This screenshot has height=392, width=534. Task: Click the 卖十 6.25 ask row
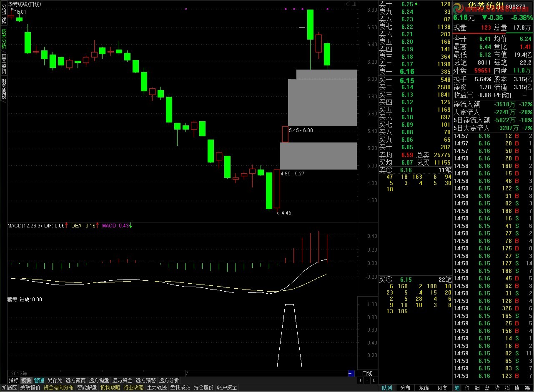pos(415,4)
